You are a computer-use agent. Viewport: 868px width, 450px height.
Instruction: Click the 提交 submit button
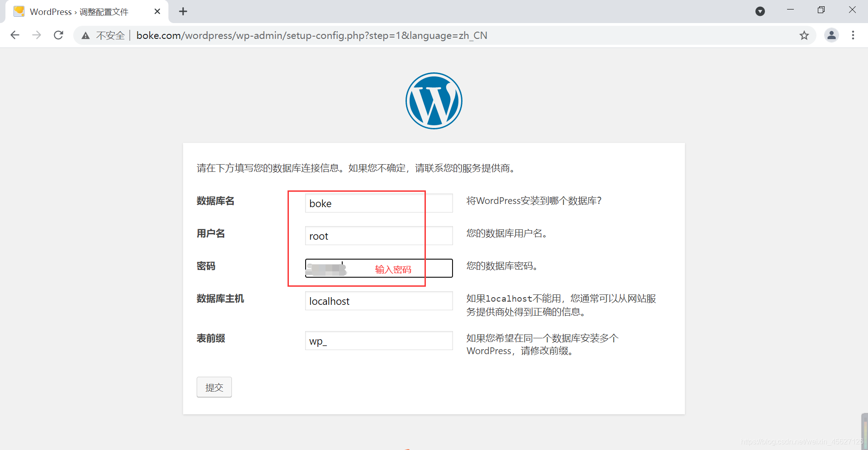click(x=214, y=387)
